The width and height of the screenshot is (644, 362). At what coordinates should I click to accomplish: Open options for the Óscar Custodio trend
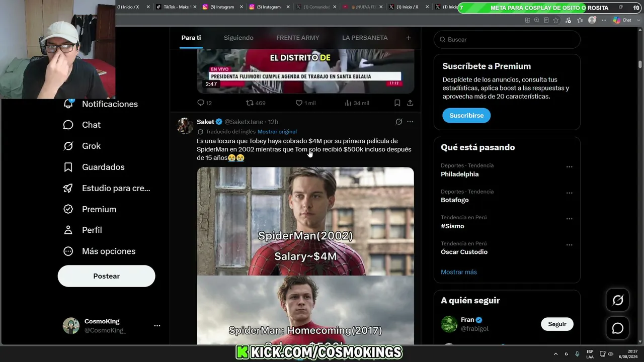[x=570, y=245]
